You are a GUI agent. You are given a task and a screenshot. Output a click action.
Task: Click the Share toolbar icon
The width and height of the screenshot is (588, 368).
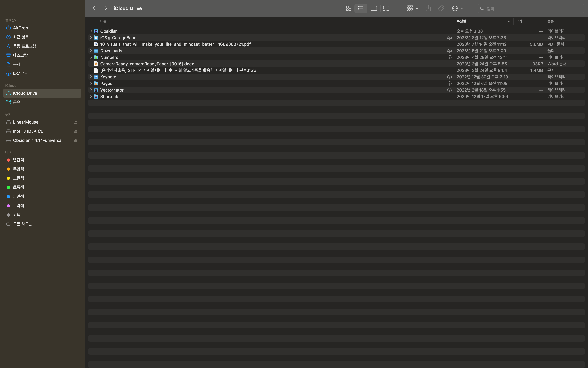(428, 8)
